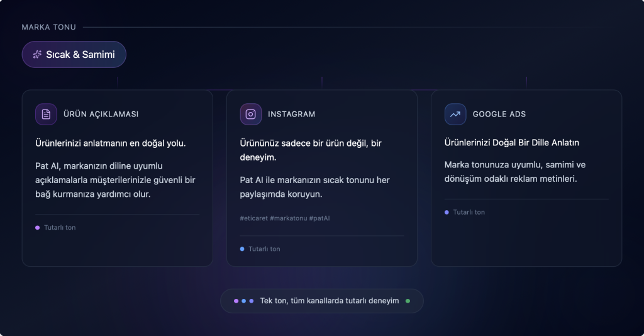Select the Sıcak & Samimi tone pill
644x336 pixels.
pos(74,55)
